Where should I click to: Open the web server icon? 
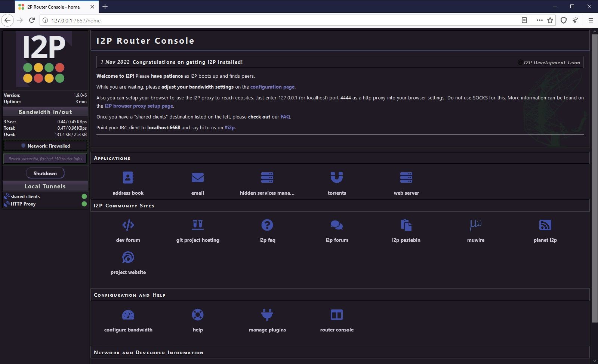click(x=406, y=178)
